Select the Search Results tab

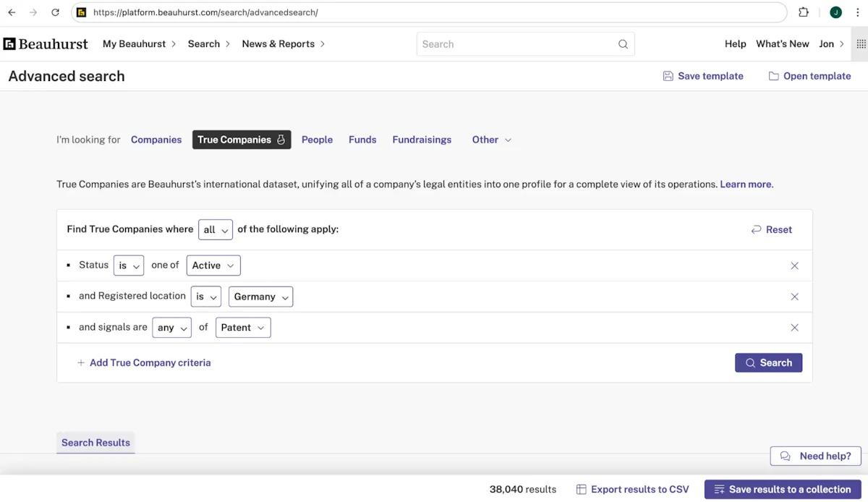click(x=95, y=443)
